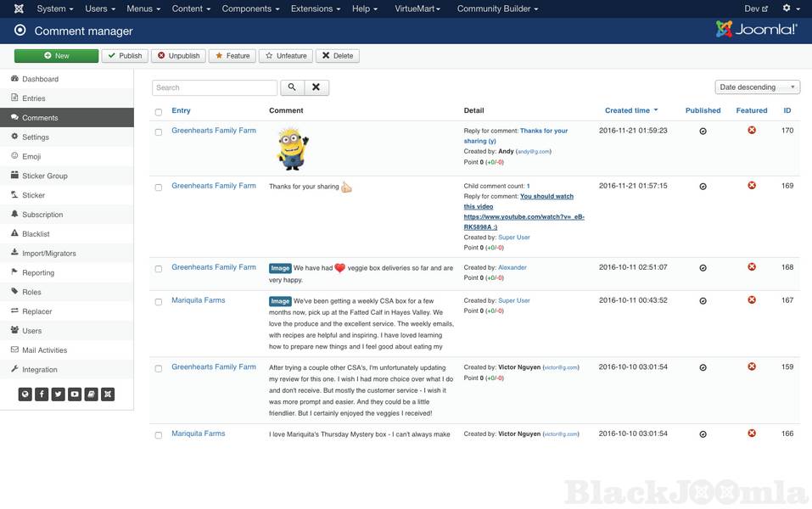Image resolution: width=812 pixels, height=509 pixels.
Task: Select the checkbox for comment ID 170
Action: (158, 132)
